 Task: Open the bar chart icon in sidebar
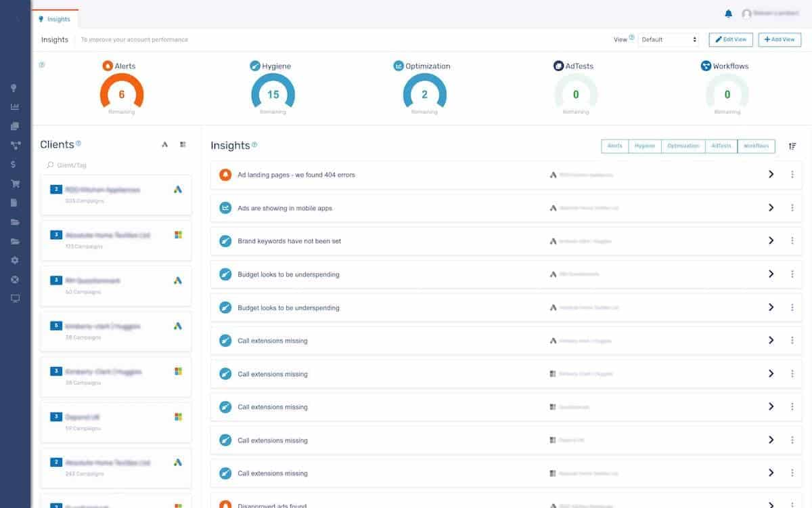[14, 107]
